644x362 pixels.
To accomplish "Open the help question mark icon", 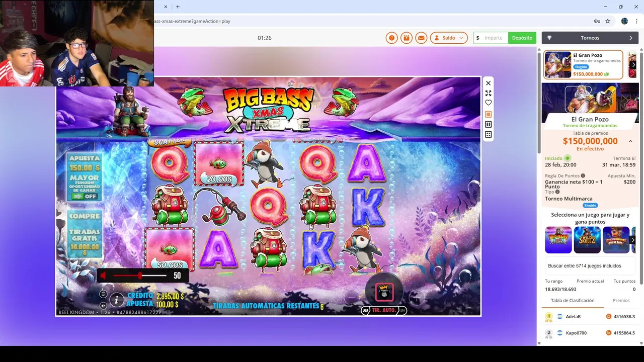I will [x=391, y=38].
